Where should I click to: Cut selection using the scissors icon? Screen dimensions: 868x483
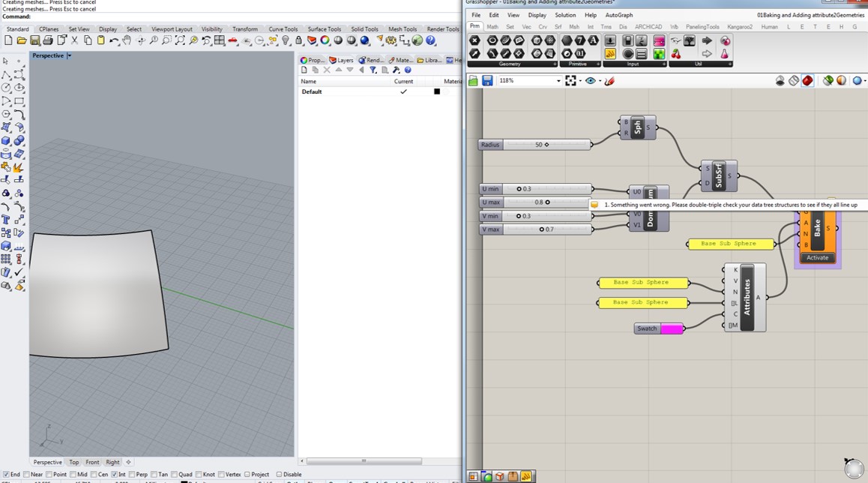point(75,40)
